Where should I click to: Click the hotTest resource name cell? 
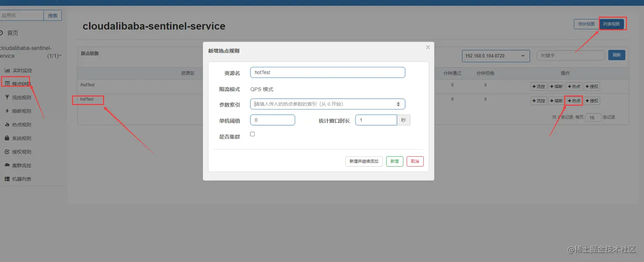86,99
